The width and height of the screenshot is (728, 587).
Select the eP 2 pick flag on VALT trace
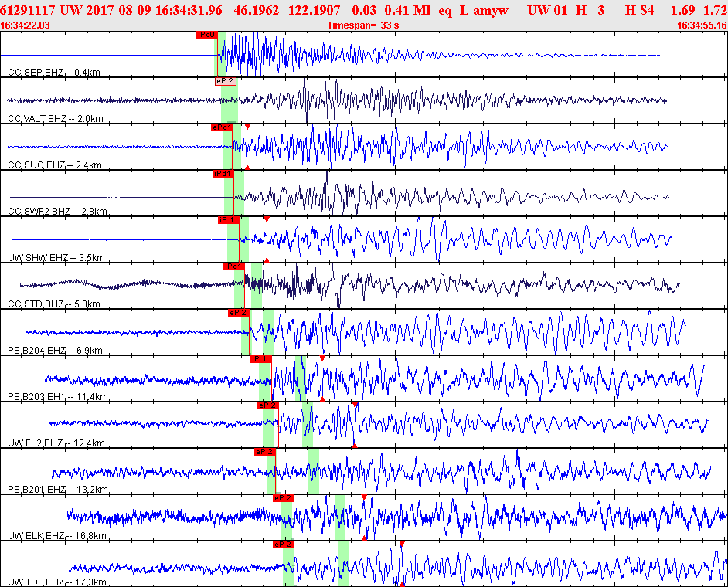pos(225,81)
